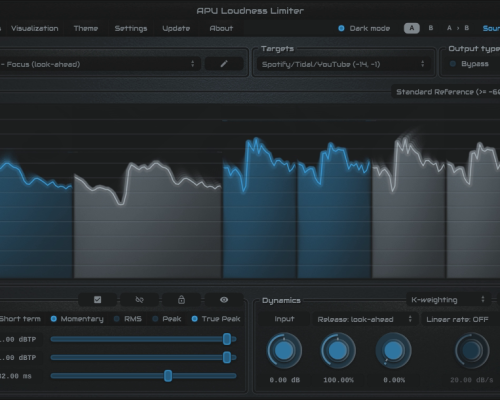This screenshot has height=400, width=500.
Task: Select the Short term option
Action: pos(20,319)
